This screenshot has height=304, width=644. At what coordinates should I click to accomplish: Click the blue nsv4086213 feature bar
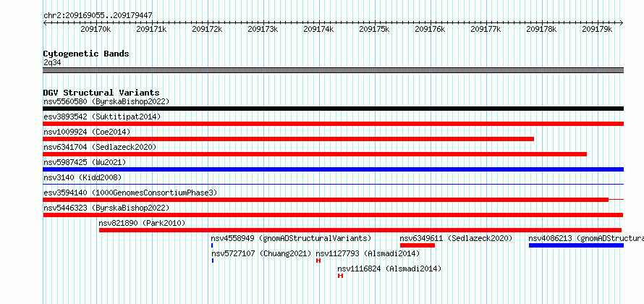(x=576, y=245)
